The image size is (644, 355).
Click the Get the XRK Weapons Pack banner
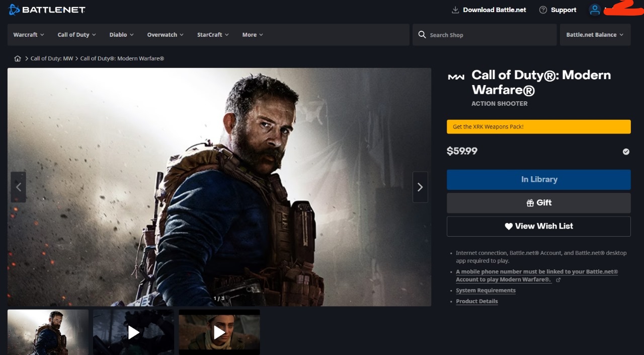coord(539,127)
